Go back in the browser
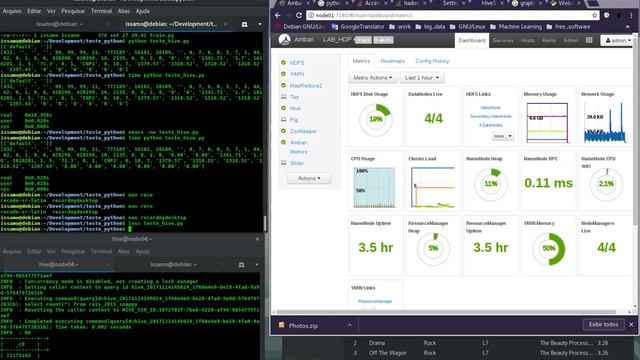This screenshot has height=360, width=640. [x=278, y=16]
